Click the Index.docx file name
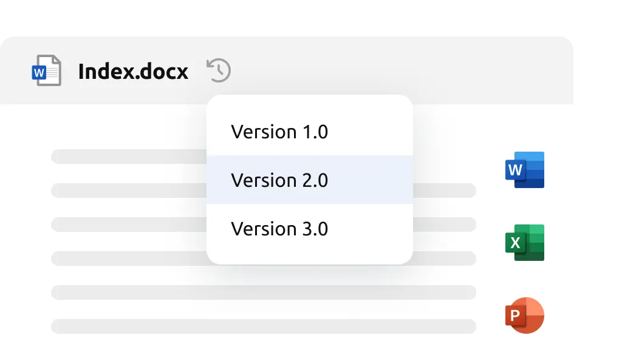Viewport: 622px width, 364px height. point(133,72)
